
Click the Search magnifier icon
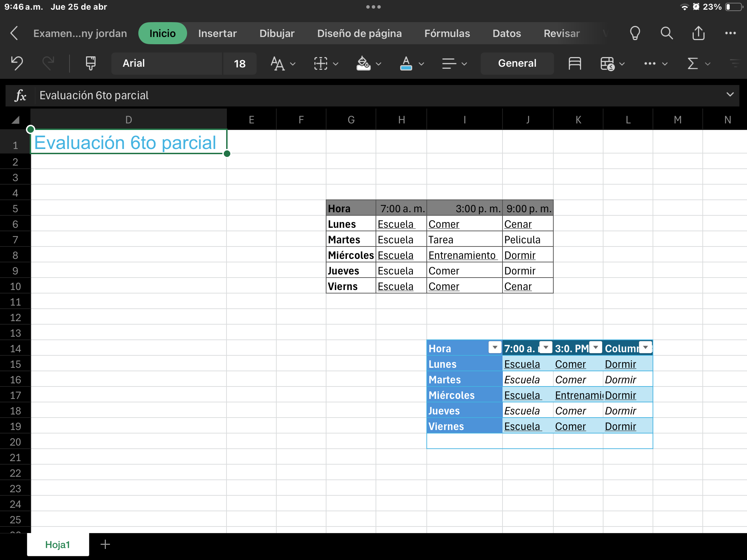coord(666,34)
